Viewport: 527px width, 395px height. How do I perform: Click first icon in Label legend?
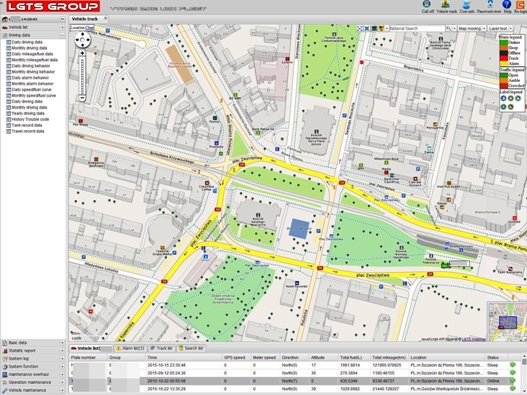[503, 98]
